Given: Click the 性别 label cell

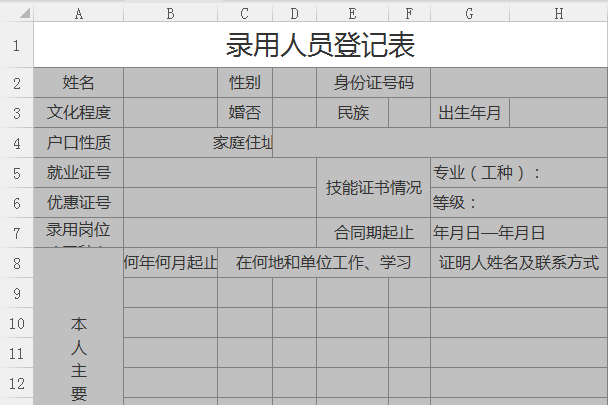Looking at the screenshot, I should [245, 82].
